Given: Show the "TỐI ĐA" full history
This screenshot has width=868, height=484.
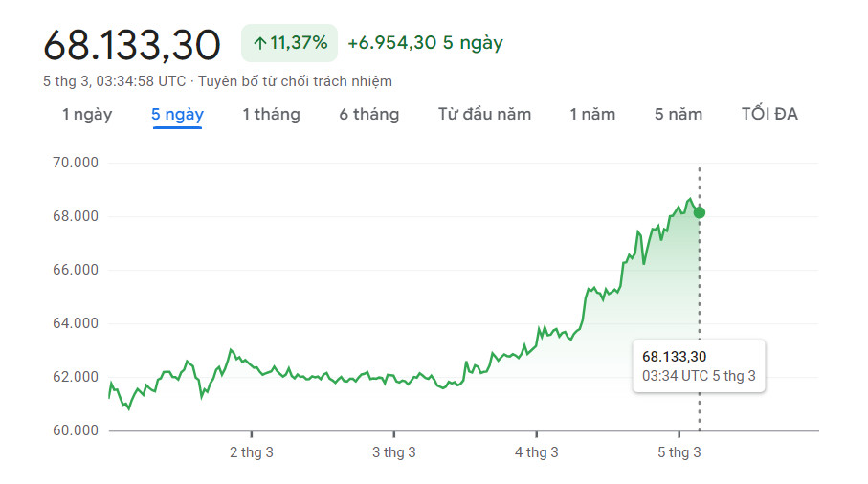Looking at the screenshot, I should 769,114.
